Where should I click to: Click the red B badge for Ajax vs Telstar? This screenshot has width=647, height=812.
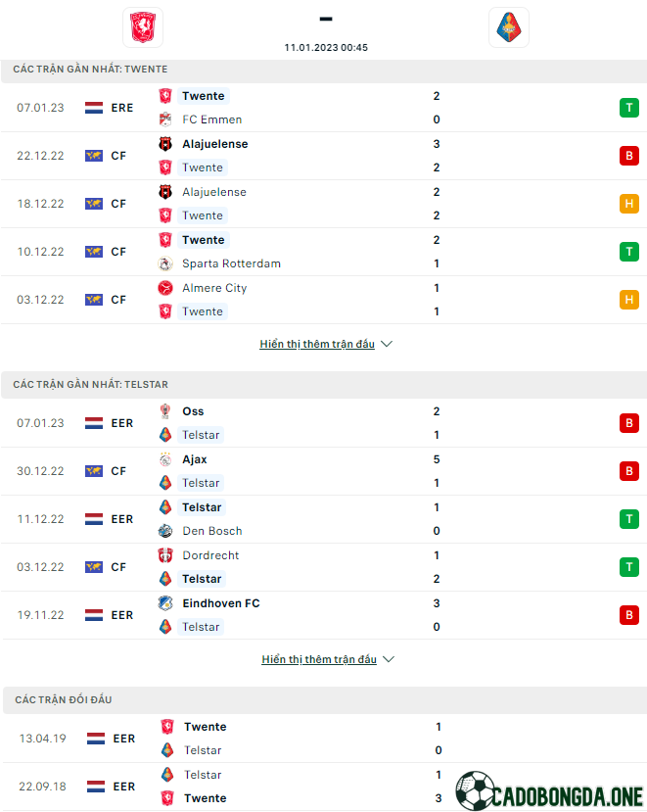(x=628, y=471)
